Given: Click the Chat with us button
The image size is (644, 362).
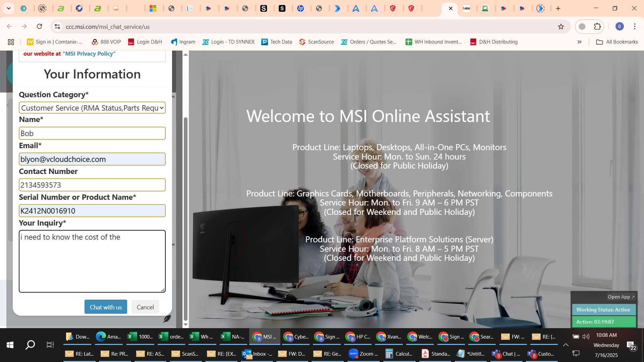Looking at the screenshot, I should pyautogui.click(x=106, y=307).
